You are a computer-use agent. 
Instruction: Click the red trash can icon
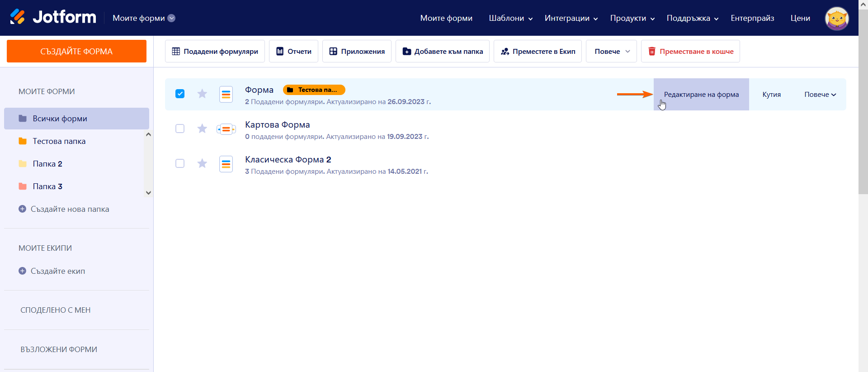652,52
